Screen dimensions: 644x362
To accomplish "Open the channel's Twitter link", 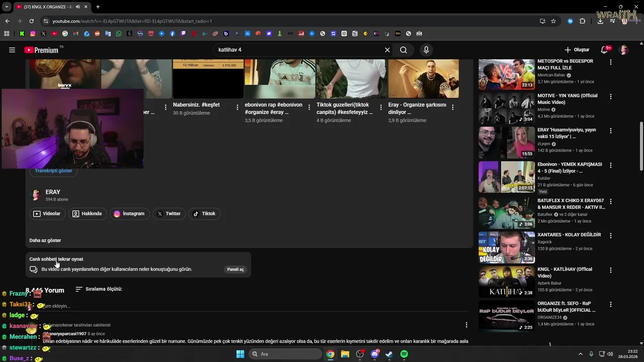I will tap(169, 214).
